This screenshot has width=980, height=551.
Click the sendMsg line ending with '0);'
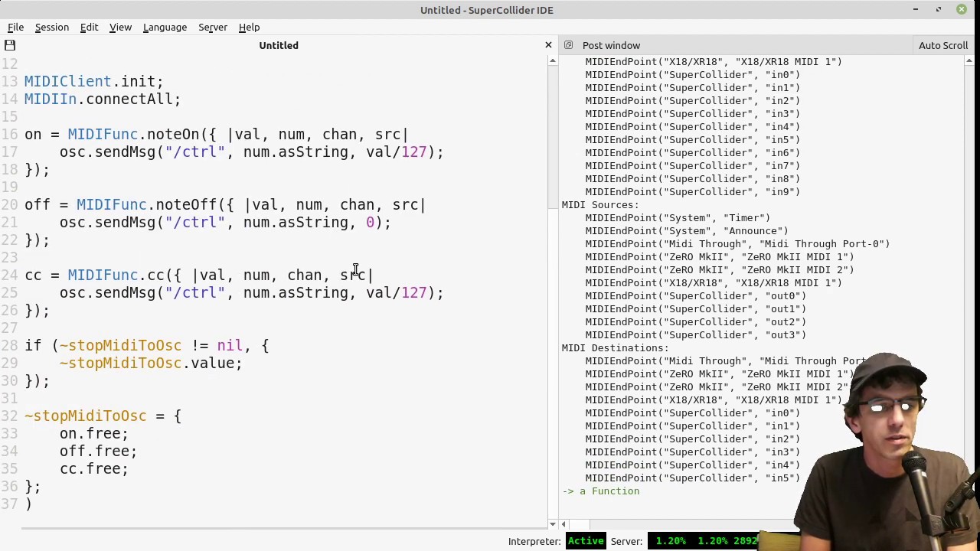click(225, 222)
